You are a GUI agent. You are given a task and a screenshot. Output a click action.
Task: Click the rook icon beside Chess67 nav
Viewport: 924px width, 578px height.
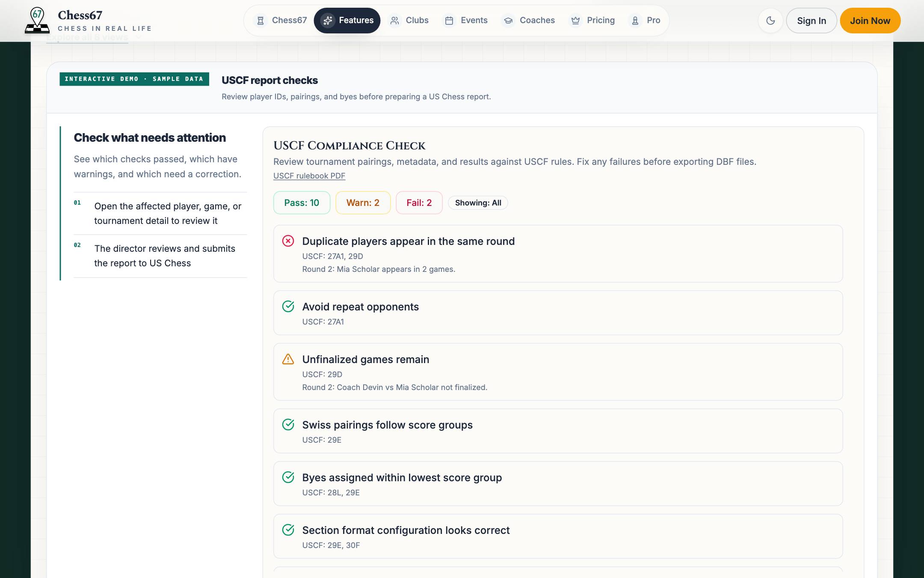pos(261,21)
